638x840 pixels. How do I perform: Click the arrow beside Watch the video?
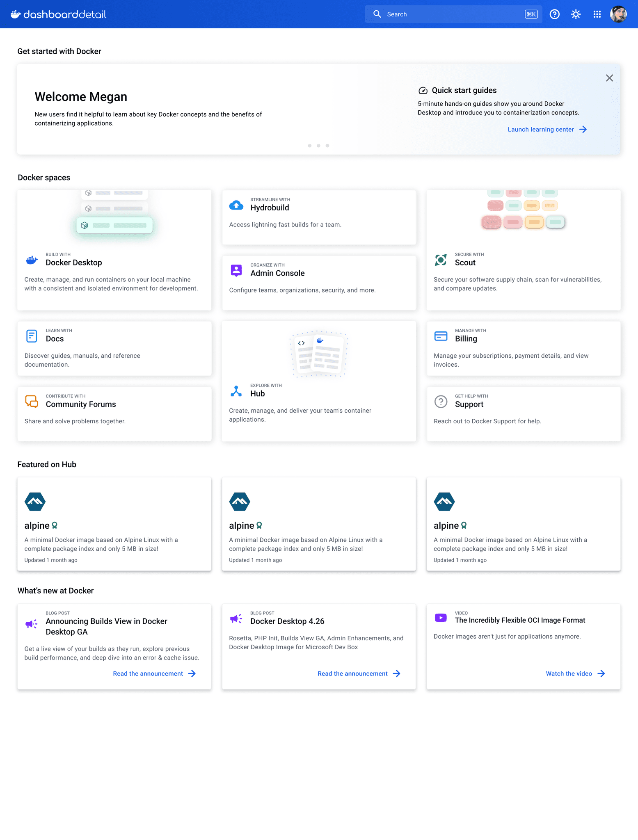pos(601,673)
